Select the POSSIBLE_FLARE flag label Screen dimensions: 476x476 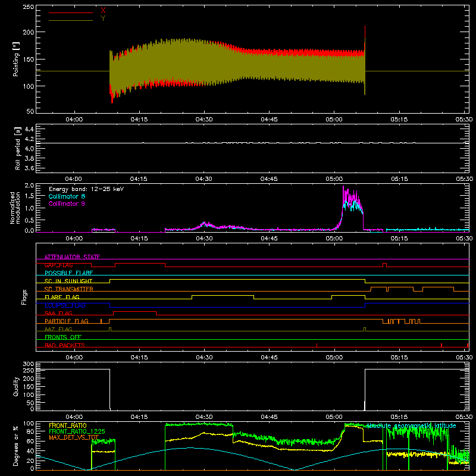pyautogui.click(x=68, y=273)
